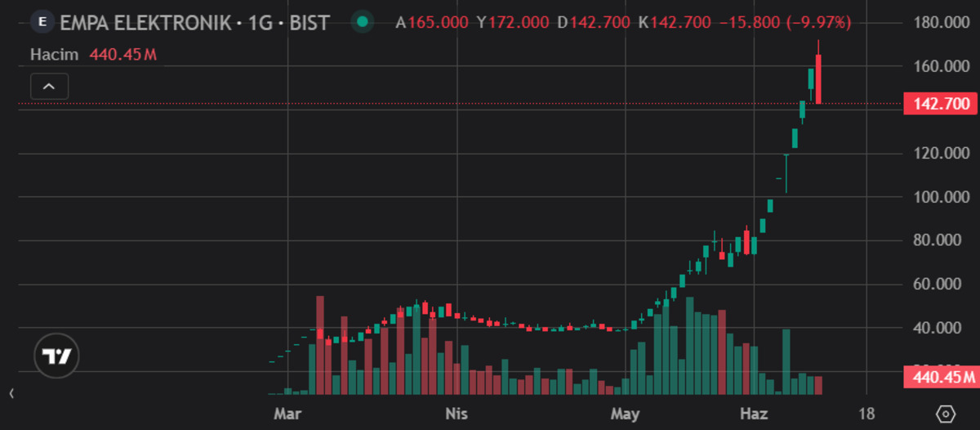Click the EMPA ELEKTRONIK symbol logo icon

click(42, 22)
